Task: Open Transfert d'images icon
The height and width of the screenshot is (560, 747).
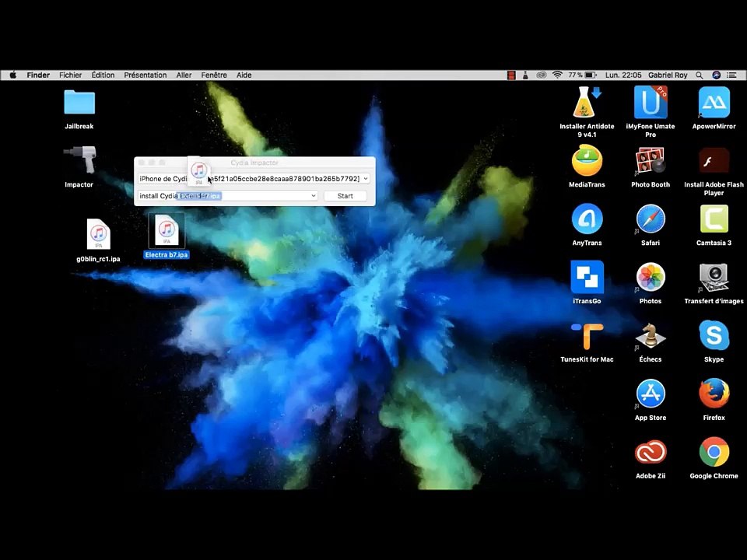Action: point(714,277)
